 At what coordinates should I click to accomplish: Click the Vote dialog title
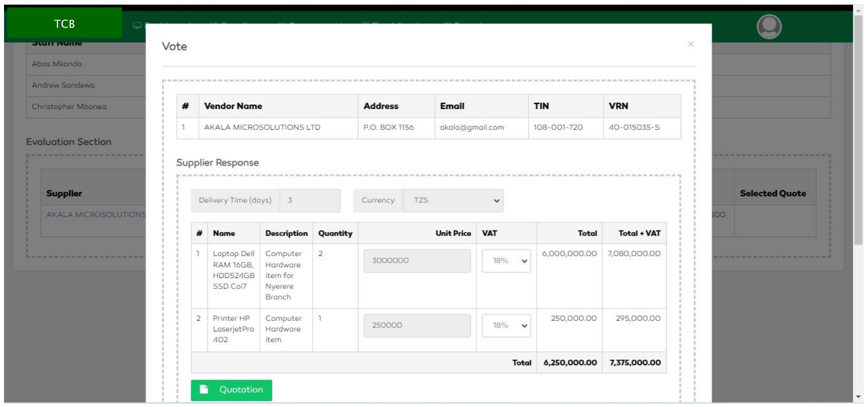click(x=174, y=46)
